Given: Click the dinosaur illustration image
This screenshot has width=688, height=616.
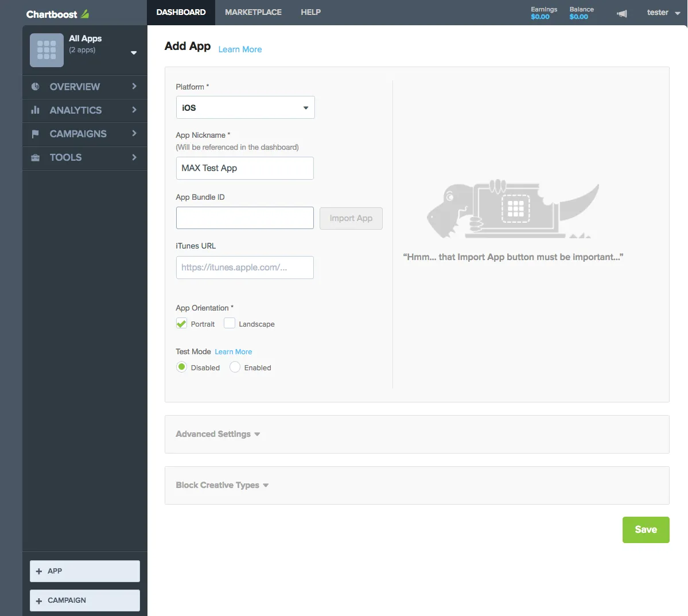Looking at the screenshot, I should coord(512,210).
